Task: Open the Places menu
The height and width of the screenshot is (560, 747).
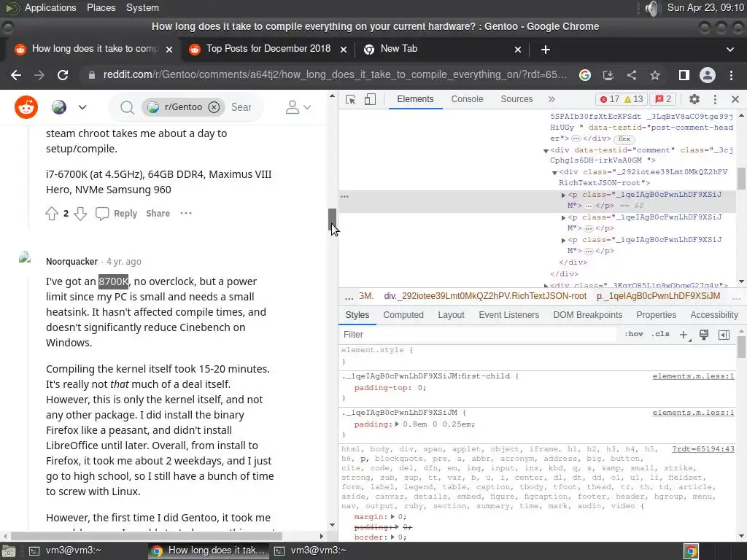Action: pyautogui.click(x=101, y=7)
